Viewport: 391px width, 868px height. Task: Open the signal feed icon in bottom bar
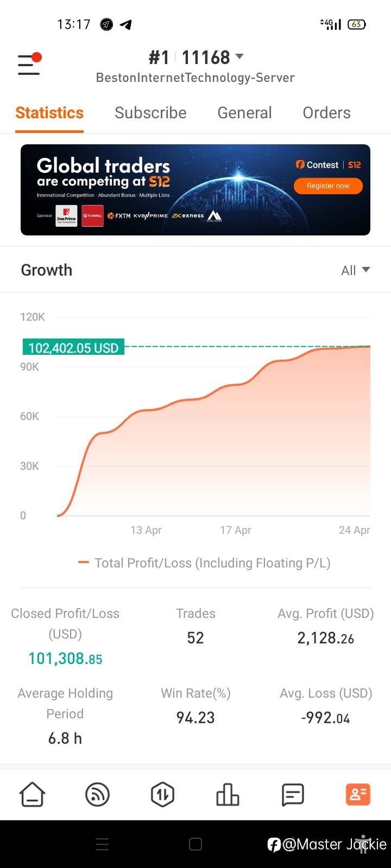click(x=98, y=795)
